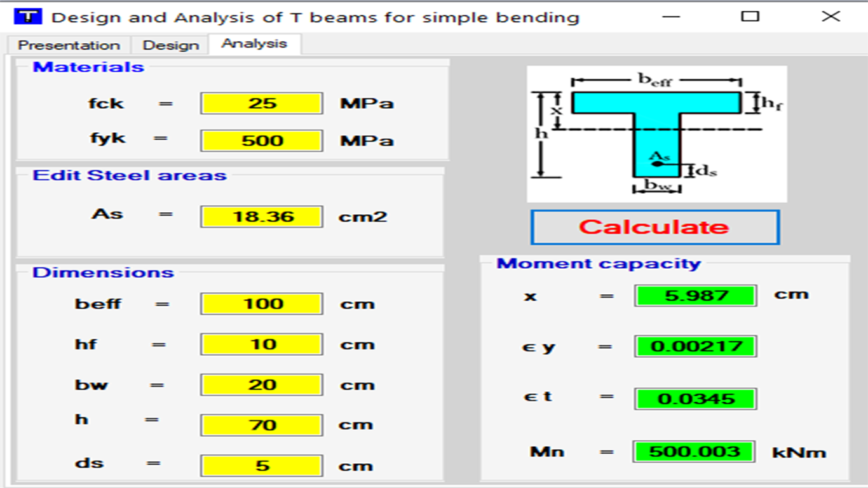This screenshot has height=488, width=868.
Task: Minimize the T beams window
Action: 671,17
